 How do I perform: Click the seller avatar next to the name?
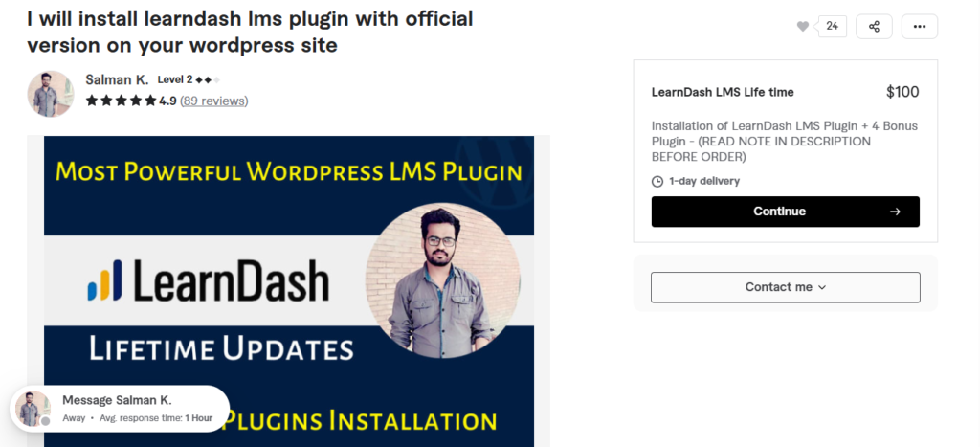pyautogui.click(x=51, y=94)
